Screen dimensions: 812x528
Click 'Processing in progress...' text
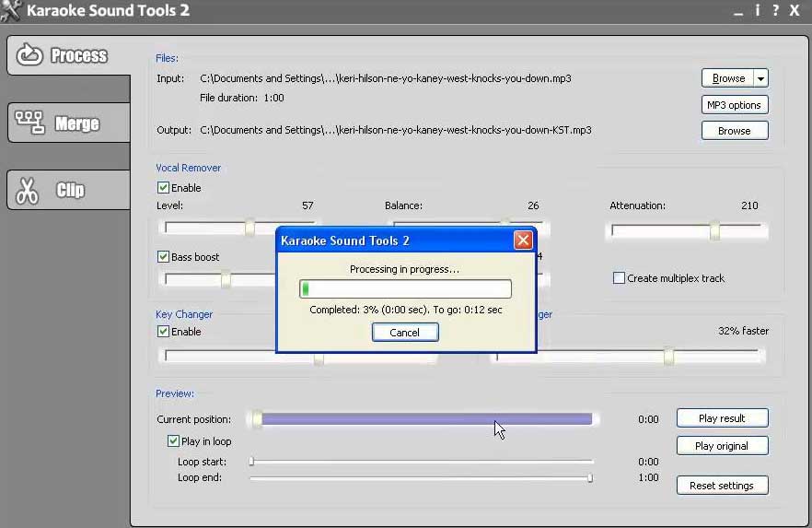(x=404, y=269)
